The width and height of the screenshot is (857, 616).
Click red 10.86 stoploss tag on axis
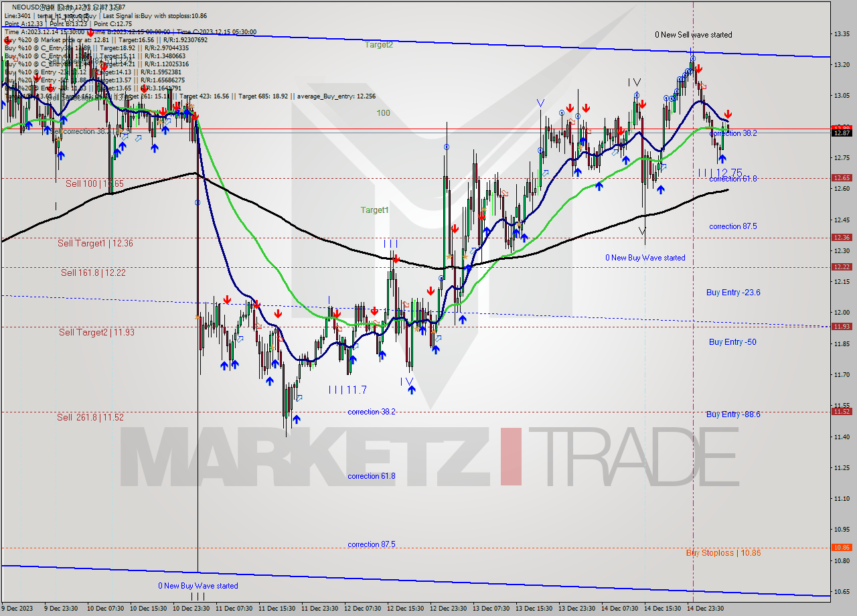pos(841,548)
